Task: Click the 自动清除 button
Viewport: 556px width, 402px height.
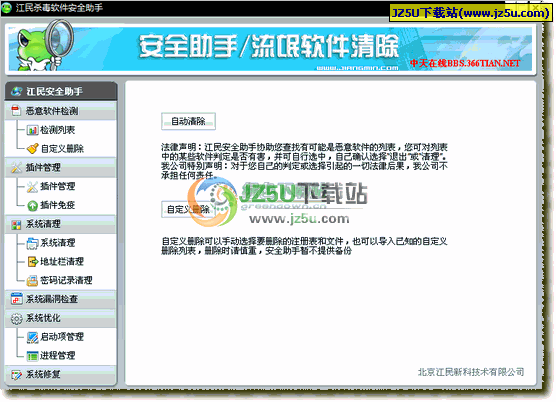Action: pos(188,122)
